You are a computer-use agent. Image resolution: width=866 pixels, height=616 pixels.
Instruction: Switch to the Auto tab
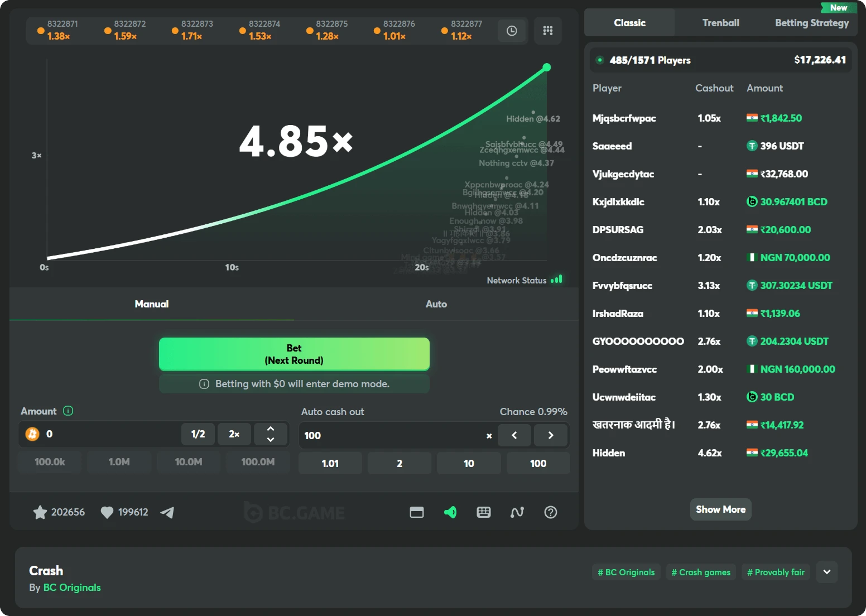click(x=436, y=304)
